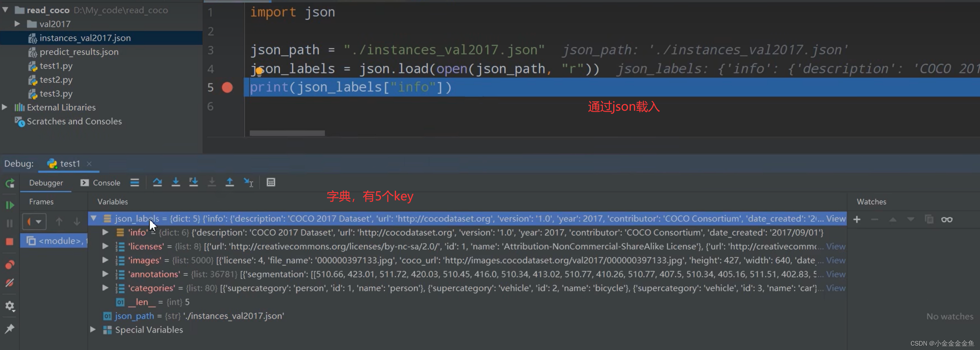Click the Step Over icon
This screenshot has height=350, width=980.
(157, 182)
